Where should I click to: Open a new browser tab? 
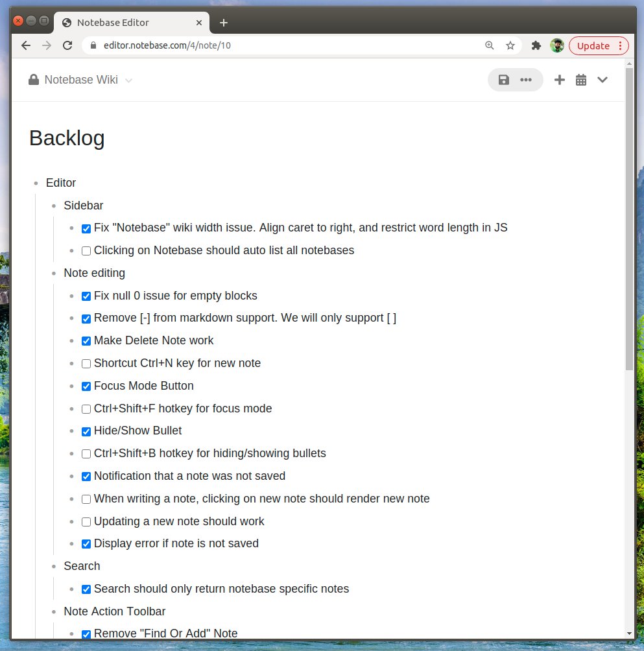pos(223,23)
